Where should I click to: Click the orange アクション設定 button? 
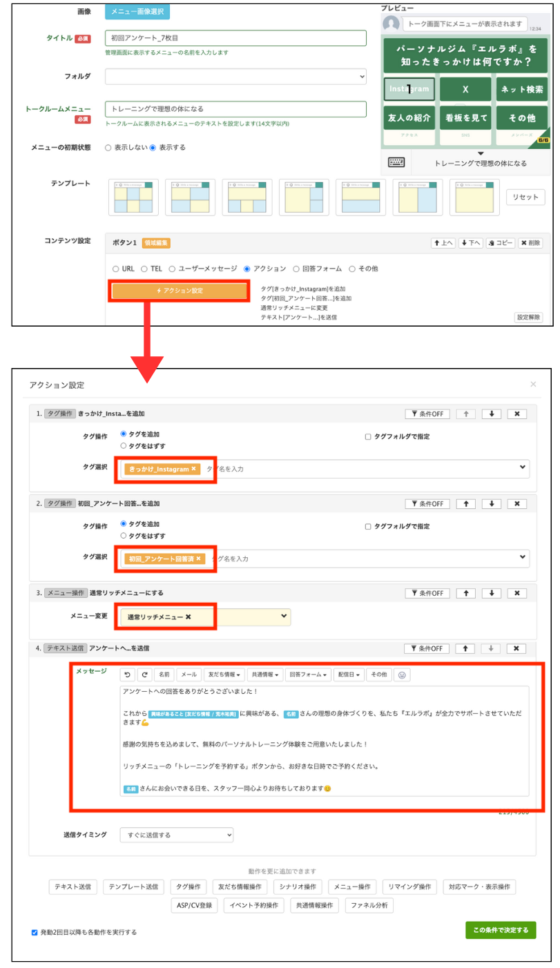179,291
